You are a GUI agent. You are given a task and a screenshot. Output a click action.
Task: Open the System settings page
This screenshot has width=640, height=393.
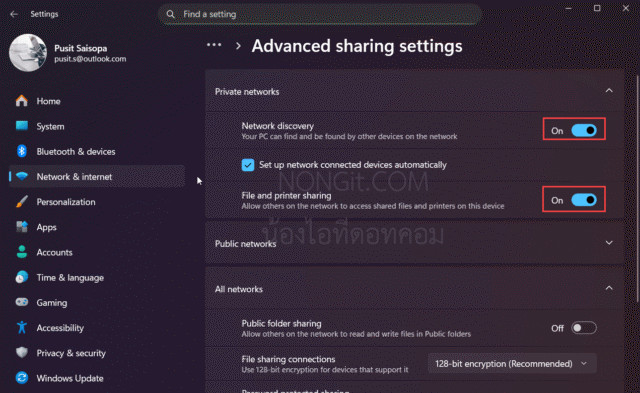[x=97, y=126]
